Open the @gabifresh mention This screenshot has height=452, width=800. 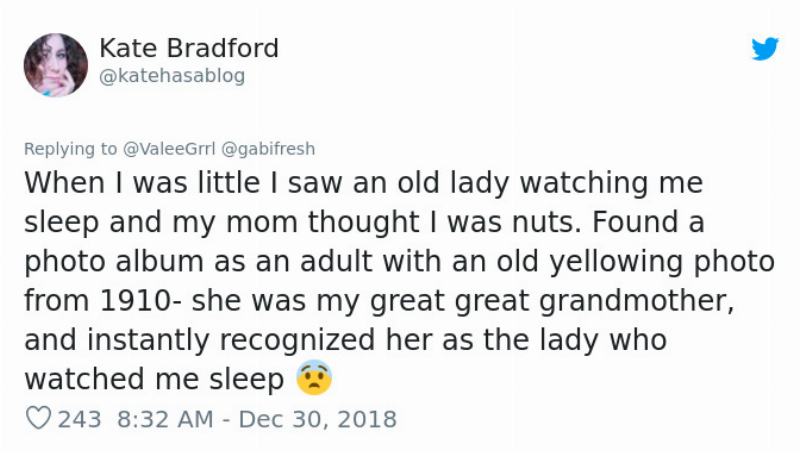pos(267,149)
